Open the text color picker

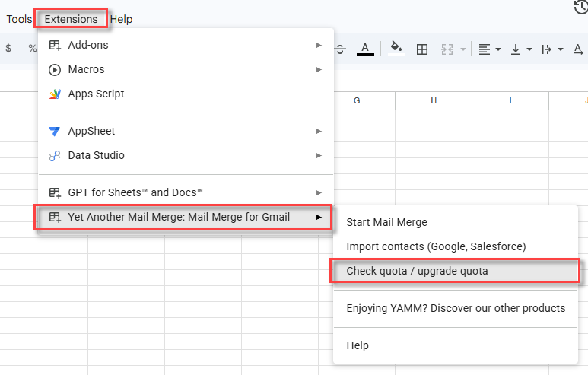coord(365,49)
